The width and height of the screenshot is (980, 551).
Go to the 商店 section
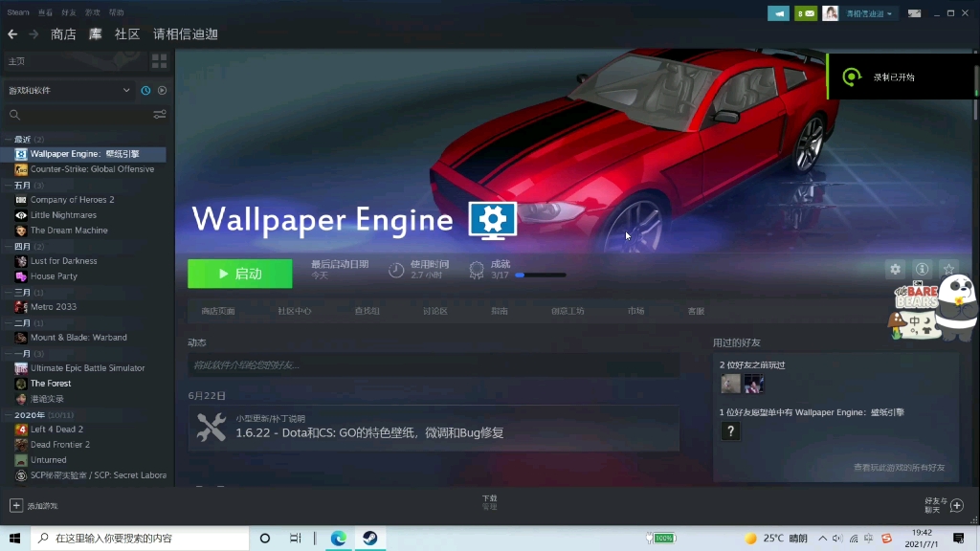64,34
